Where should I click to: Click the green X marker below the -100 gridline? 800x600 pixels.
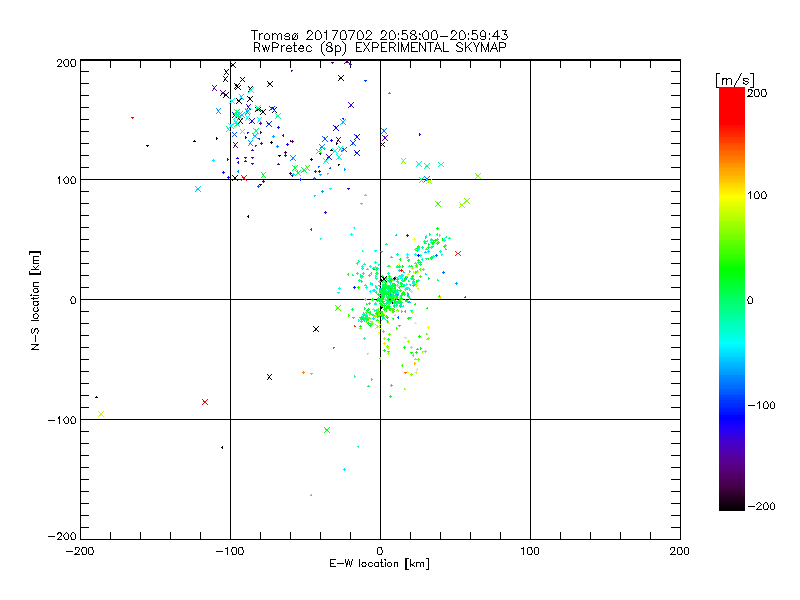point(327,430)
